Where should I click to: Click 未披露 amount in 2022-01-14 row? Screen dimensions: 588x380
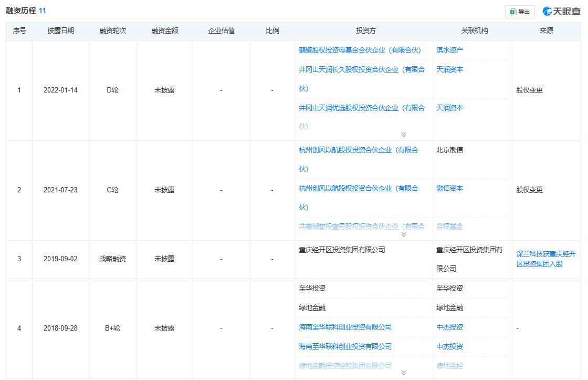[165, 90]
